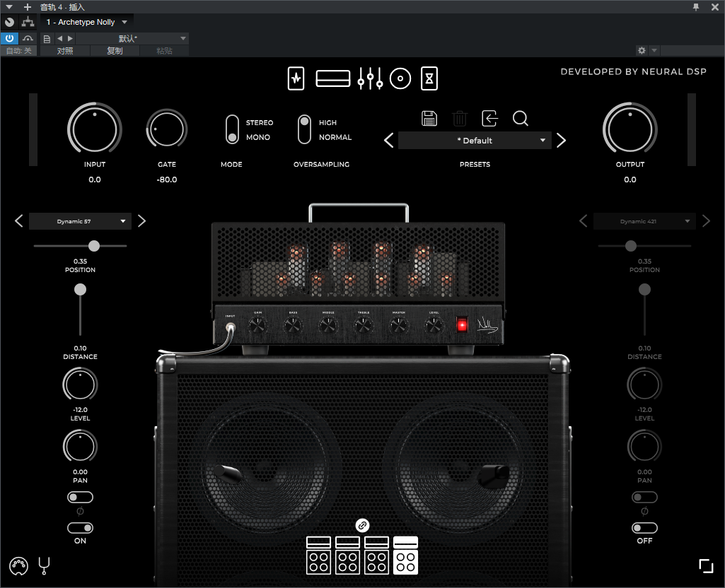
Task: Click the Dynamic 57 Pan knob
Action: tap(80, 446)
